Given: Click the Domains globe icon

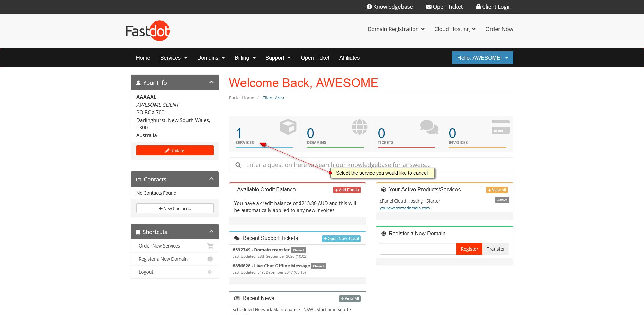Looking at the screenshot, I should [x=360, y=127].
